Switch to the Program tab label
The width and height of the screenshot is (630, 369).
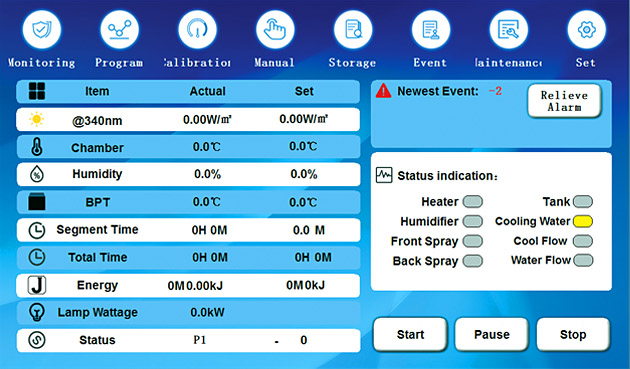[x=119, y=63]
